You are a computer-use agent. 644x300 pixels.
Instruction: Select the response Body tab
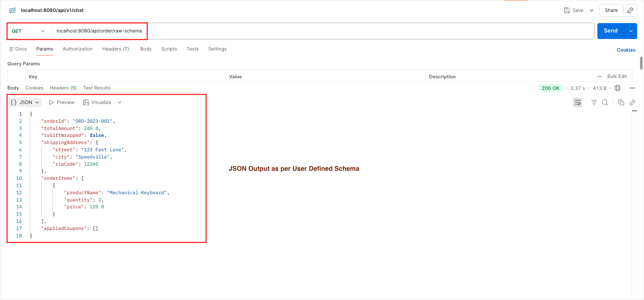[x=13, y=88]
